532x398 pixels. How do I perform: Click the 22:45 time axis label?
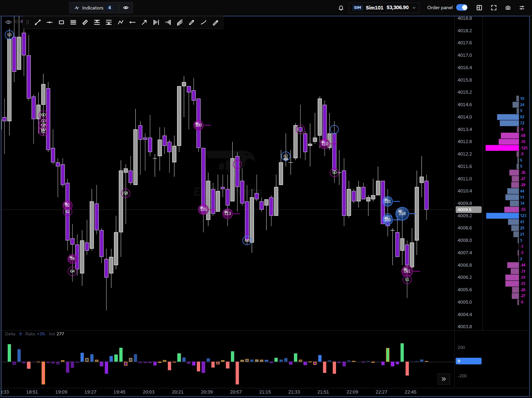(410, 392)
